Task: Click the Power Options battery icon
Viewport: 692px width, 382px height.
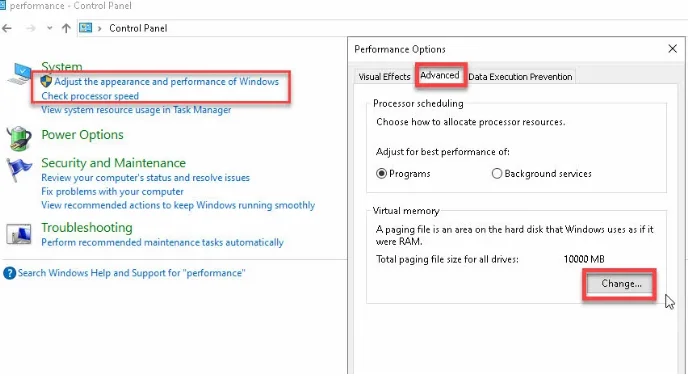Action: 19,138
